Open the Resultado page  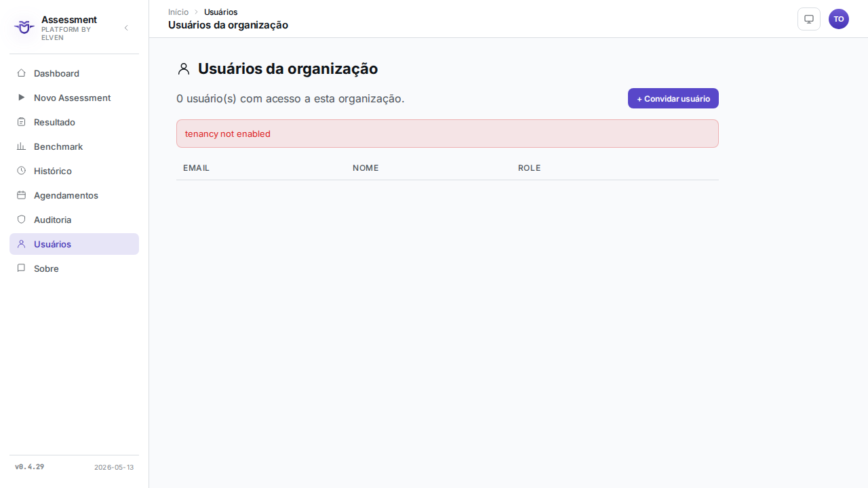point(74,122)
